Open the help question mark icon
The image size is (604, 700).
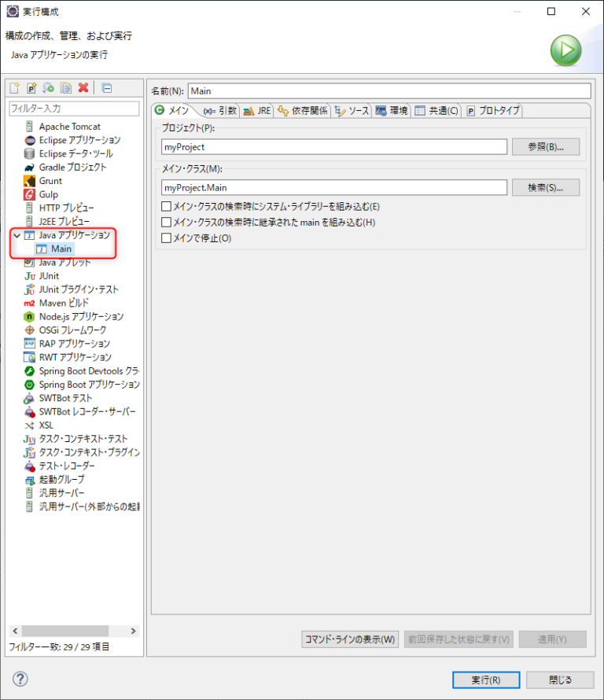tap(20, 679)
